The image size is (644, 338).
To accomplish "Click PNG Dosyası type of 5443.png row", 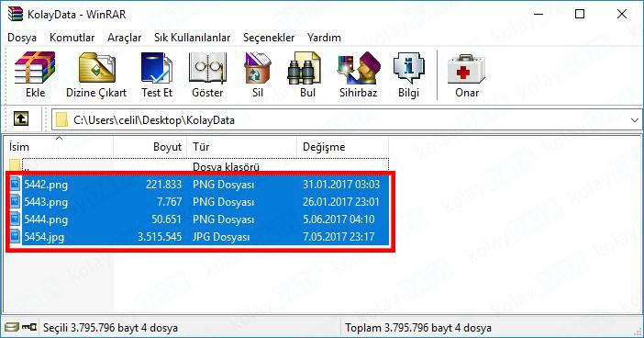I will [x=224, y=202].
